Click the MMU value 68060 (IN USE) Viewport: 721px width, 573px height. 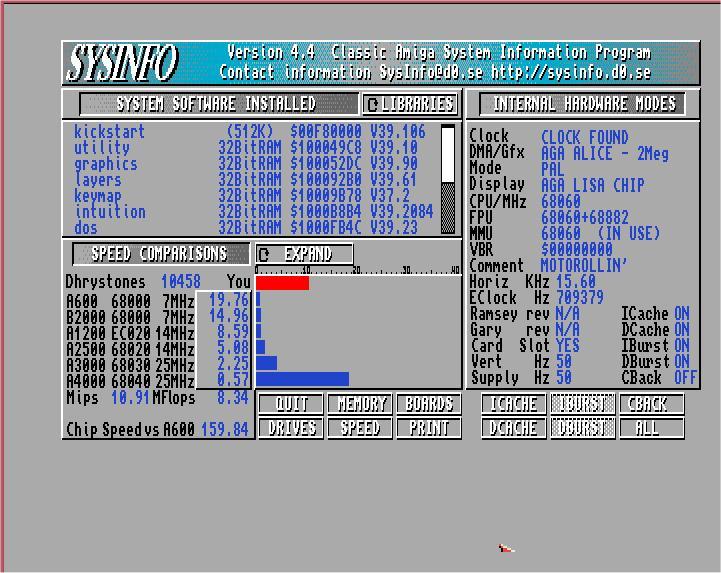click(x=601, y=234)
